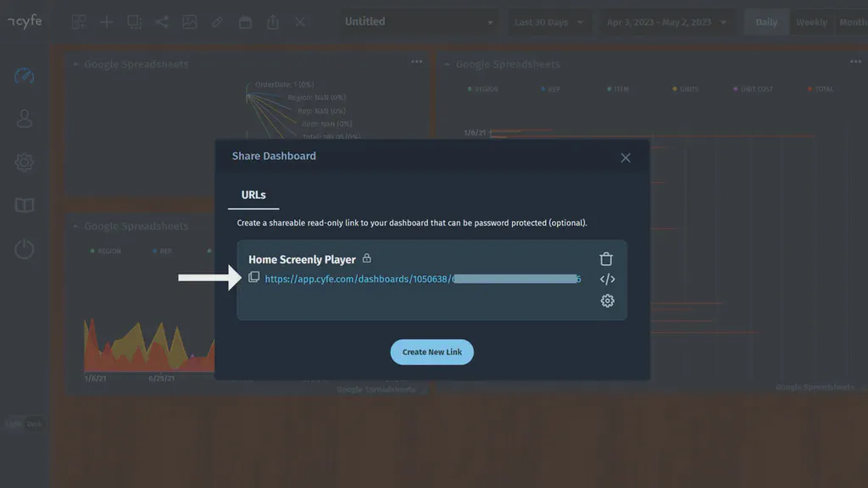Switch to the Weekly view tab
Viewport: 868px width, 488px height.
tap(811, 21)
